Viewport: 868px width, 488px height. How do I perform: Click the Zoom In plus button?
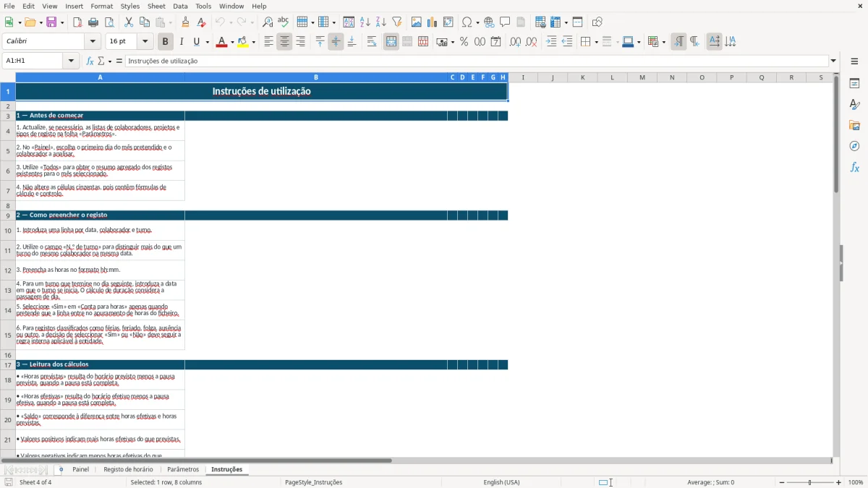[839, 482]
